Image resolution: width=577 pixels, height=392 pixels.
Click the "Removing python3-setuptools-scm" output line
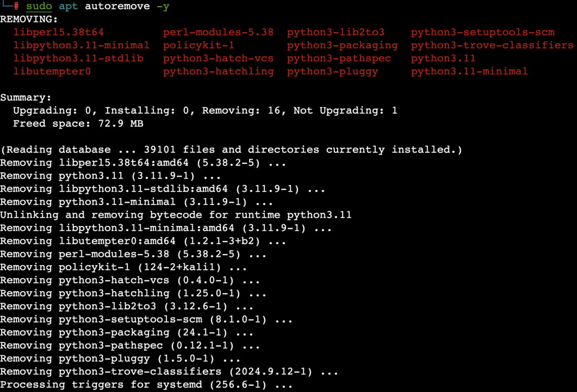147,319
